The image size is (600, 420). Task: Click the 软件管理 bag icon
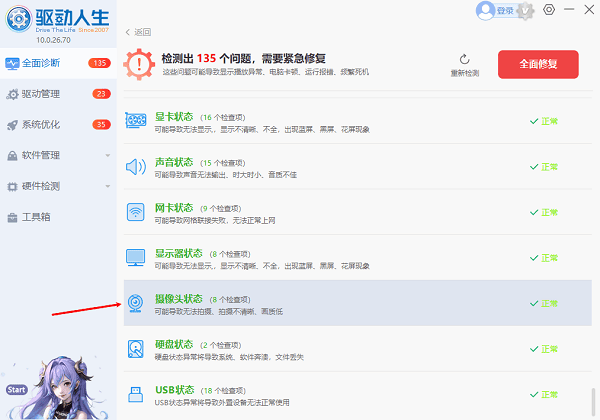pyautogui.click(x=12, y=156)
